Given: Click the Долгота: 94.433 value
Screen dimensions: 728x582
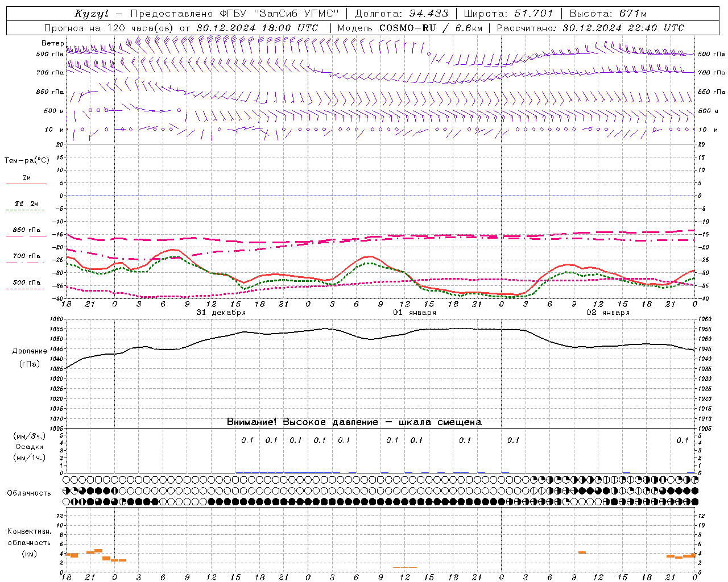Looking at the screenshot, I should click(x=402, y=14).
